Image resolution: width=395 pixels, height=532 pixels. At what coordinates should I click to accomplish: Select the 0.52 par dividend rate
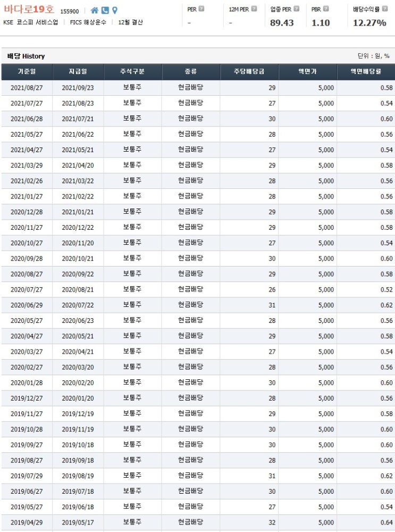pos(386,290)
